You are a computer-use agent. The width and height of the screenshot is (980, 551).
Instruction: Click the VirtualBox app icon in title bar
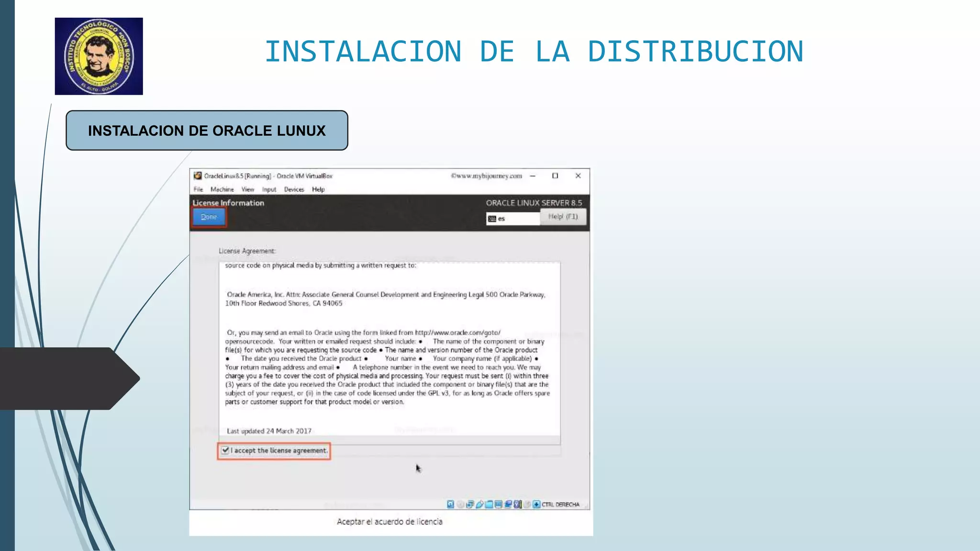pos(198,176)
